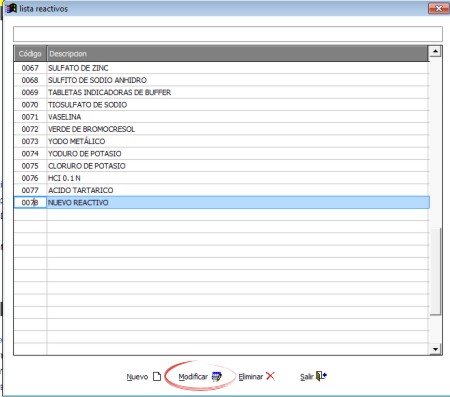This screenshot has width=450, height=397.
Task: Click the Nuevo button label
Action: [x=137, y=377]
